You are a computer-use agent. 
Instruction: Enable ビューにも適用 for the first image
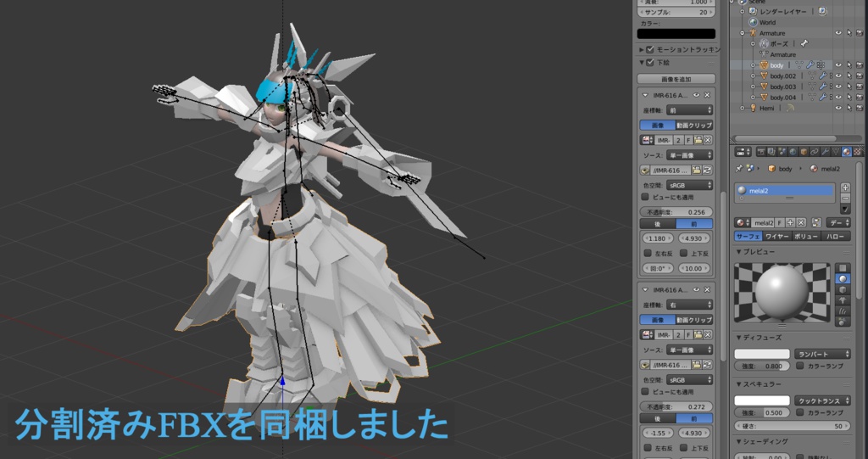[x=645, y=197]
